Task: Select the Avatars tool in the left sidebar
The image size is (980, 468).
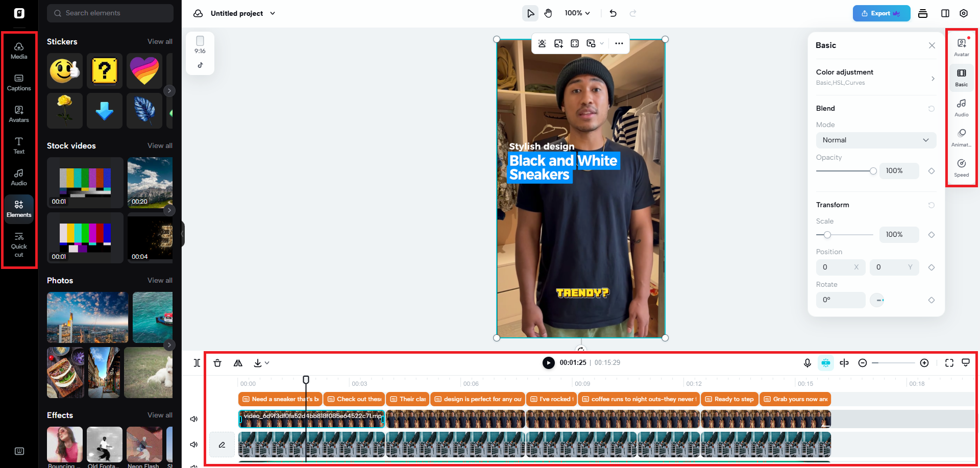Action: coord(19,114)
